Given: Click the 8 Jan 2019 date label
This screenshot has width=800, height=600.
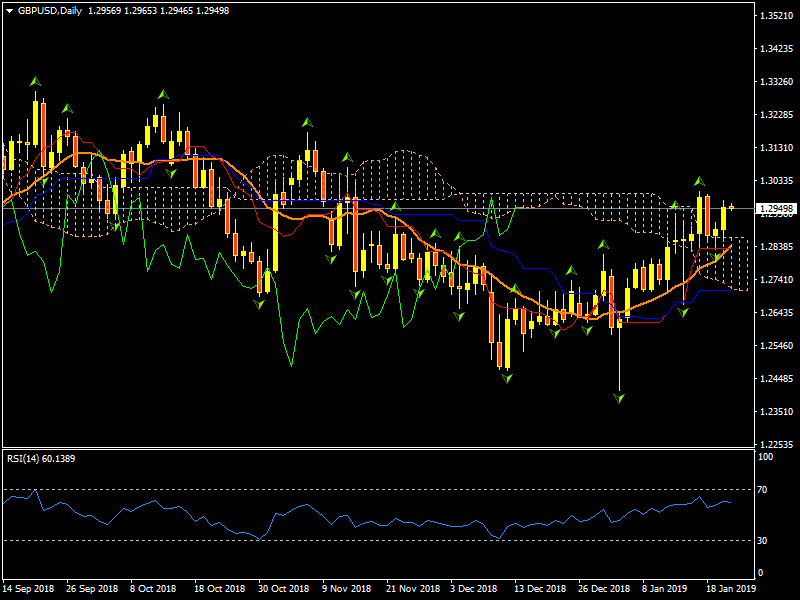Looking at the screenshot, I should coord(664,589).
